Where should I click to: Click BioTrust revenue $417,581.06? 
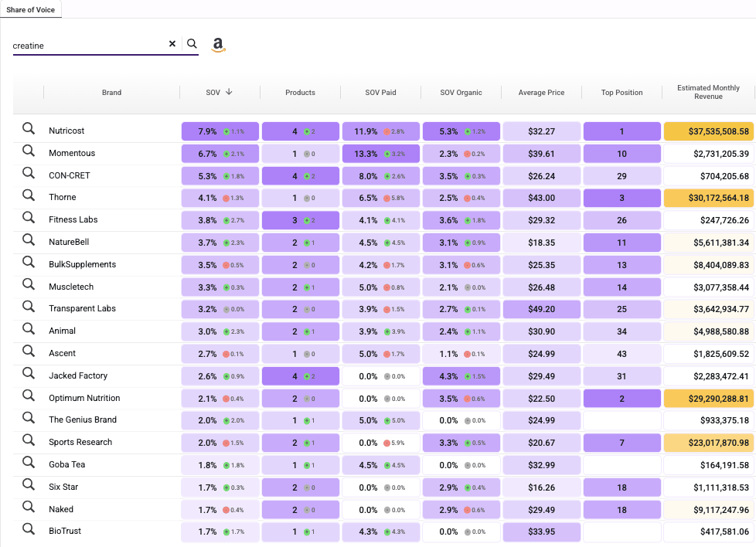(709, 532)
